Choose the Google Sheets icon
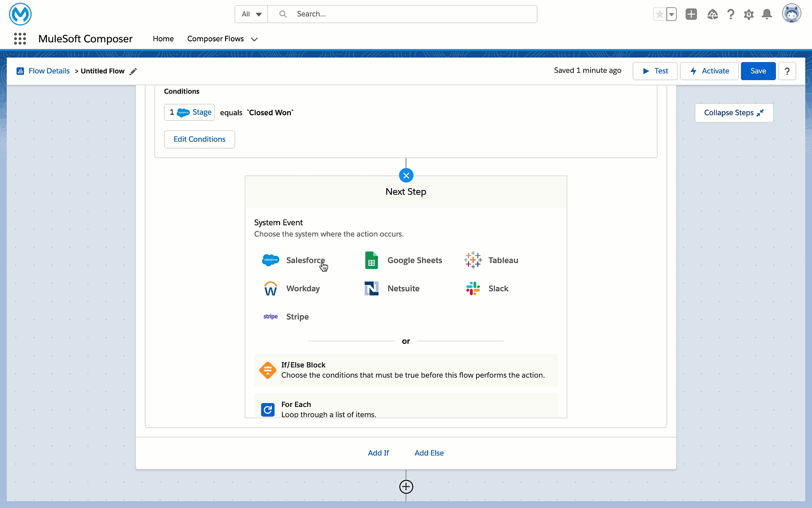Screen dimensions: 812x508 [x=372, y=260]
